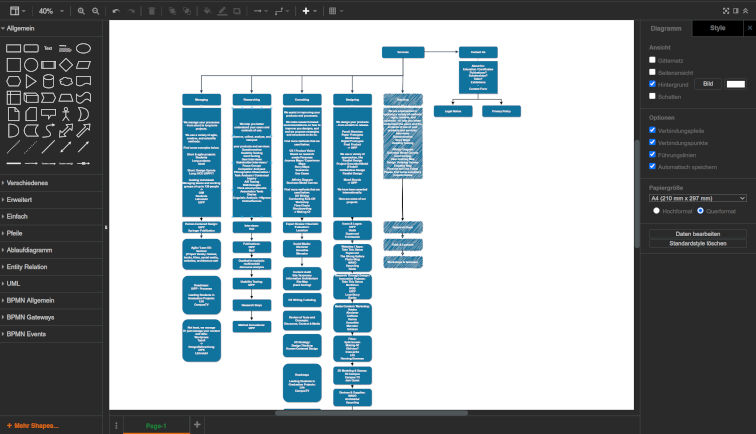
Task: Click the Daten bearbeiten button
Action: click(x=698, y=233)
